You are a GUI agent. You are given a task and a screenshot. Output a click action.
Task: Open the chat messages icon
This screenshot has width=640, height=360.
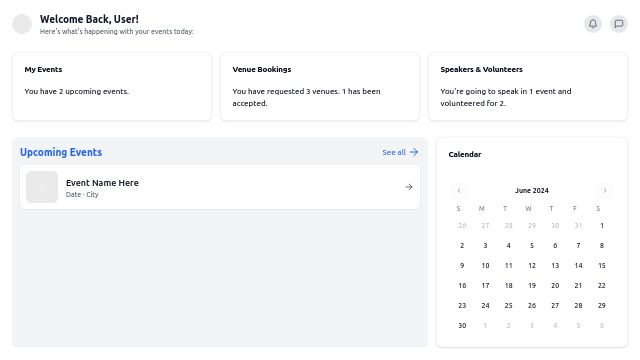click(x=619, y=24)
